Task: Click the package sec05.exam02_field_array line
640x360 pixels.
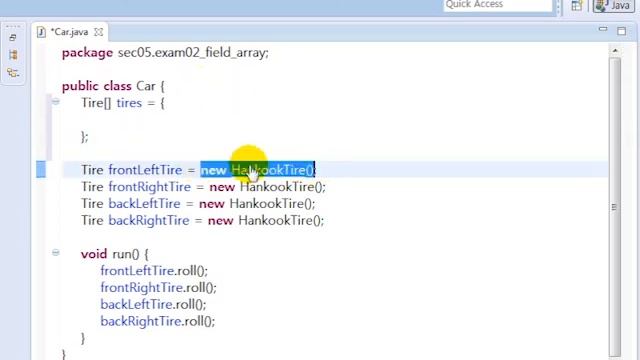Action: tap(165, 53)
